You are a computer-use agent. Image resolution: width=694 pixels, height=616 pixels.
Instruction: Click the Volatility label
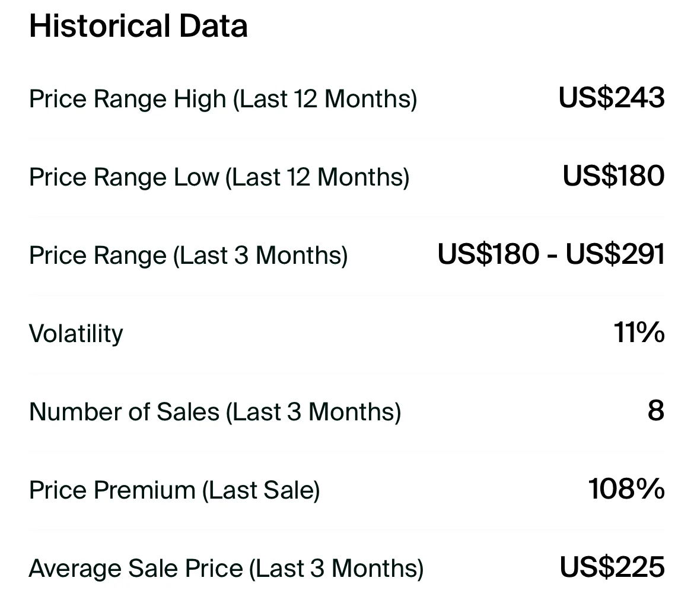[76, 333]
